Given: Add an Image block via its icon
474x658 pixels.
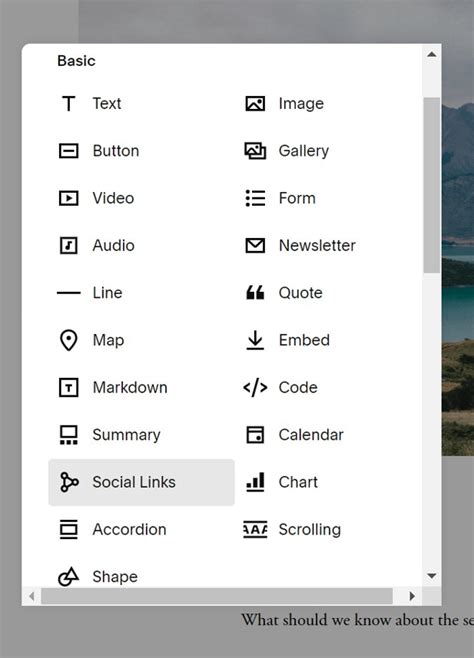Looking at the screenshot, I should point(255,104).
